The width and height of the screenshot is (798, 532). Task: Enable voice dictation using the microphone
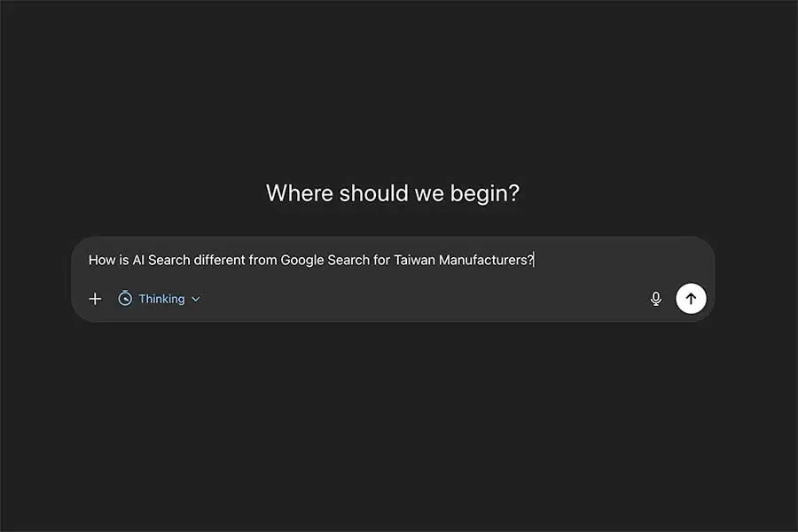(x=655, y=299)
